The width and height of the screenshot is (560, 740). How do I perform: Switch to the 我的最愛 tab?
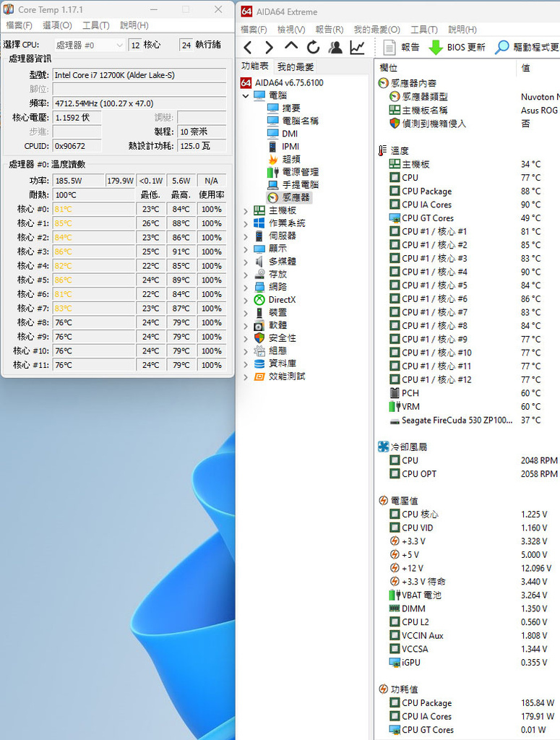point(296,66)
